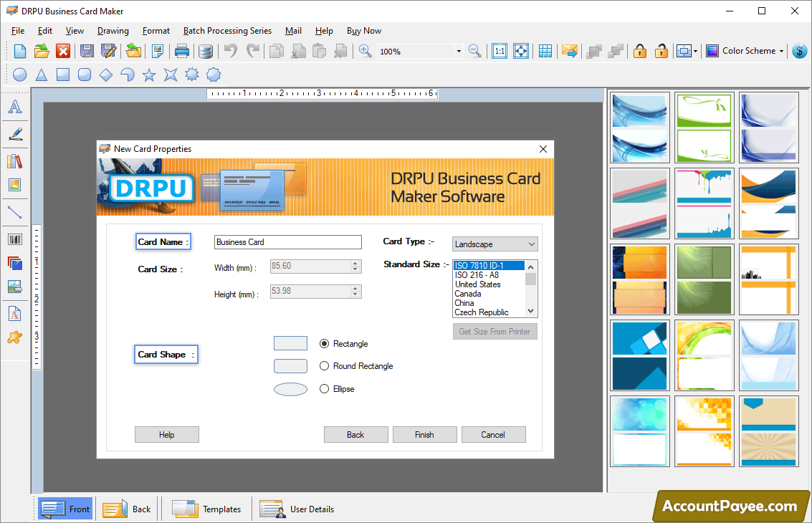Open the Drawing menu

113,31
